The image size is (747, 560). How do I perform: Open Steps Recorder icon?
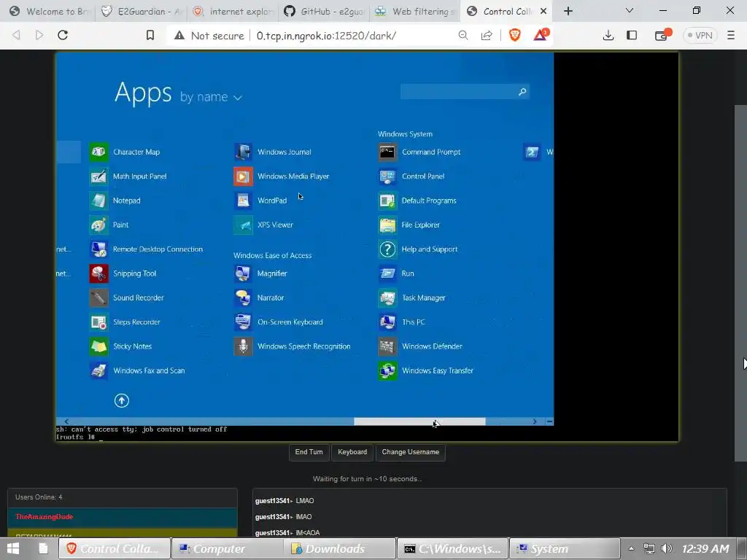click(x=98, y=322)
